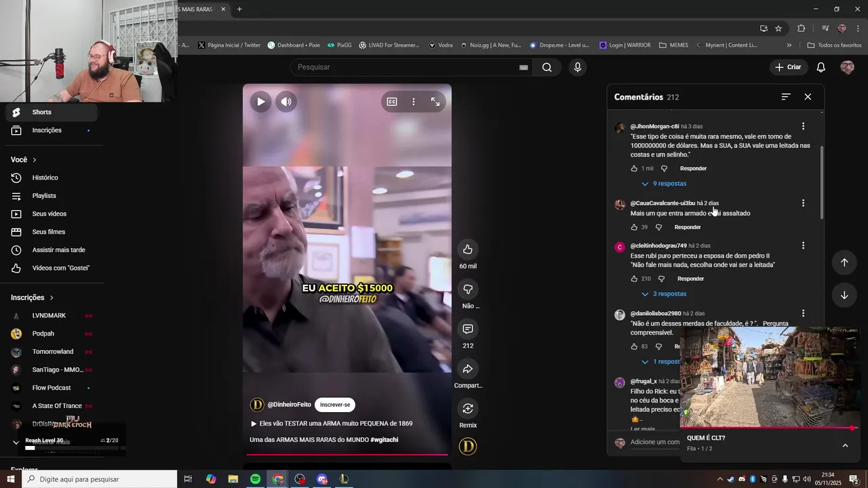Subscribe with the Inscrever-se button
The width and height of the screenshot is (868, 488).
click(x=335, y=405)
